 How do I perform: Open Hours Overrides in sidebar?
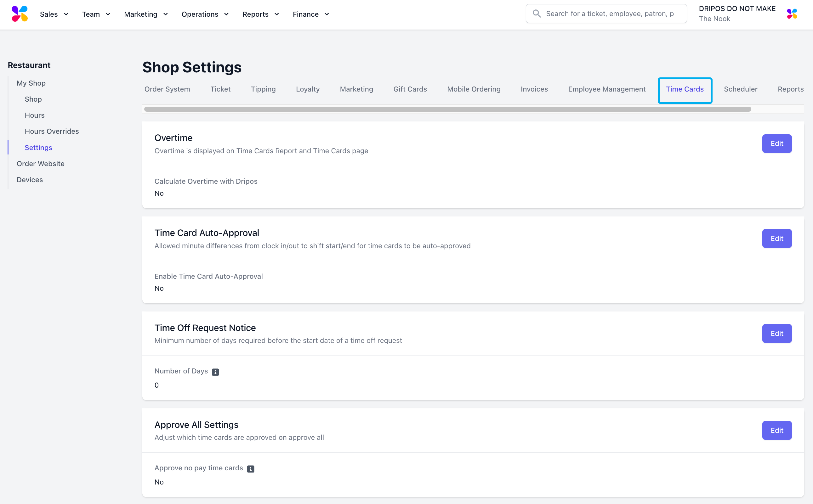(52, 131)
